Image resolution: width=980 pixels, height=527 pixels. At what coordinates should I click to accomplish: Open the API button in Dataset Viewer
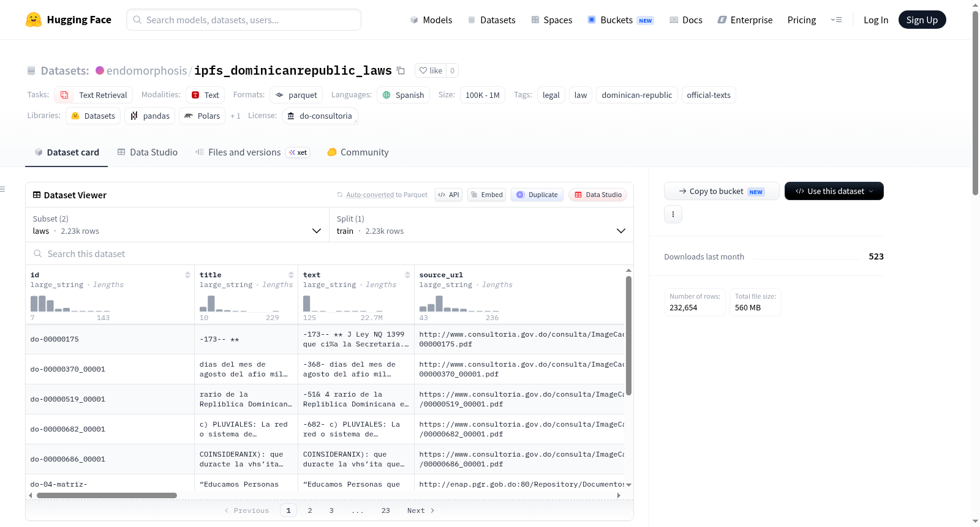(448, 195)
